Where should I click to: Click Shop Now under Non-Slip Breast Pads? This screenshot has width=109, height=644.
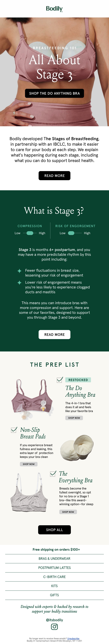click(x=29, y=464)
